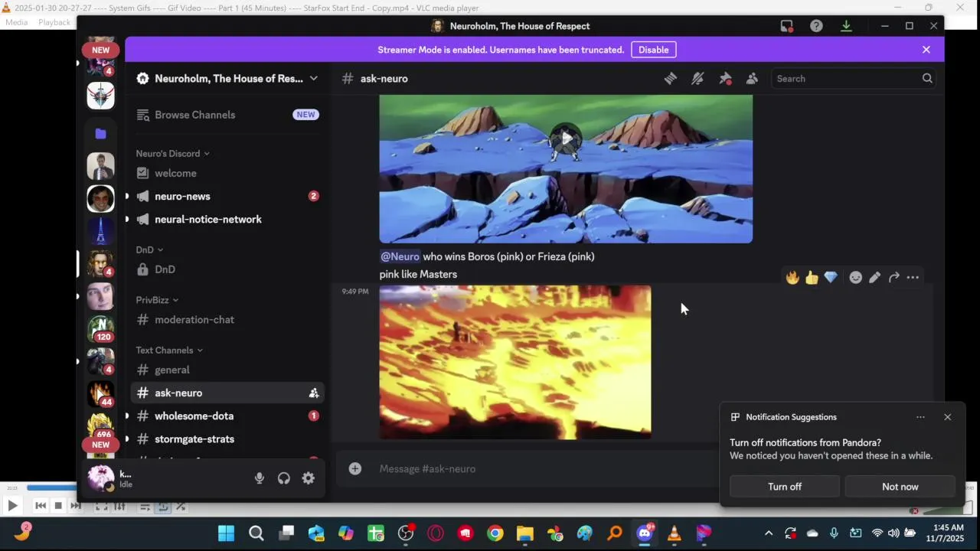Collapse the Neuro's Discord category
The height and width of the screenshot is (551, 980).
coord(173,153)
